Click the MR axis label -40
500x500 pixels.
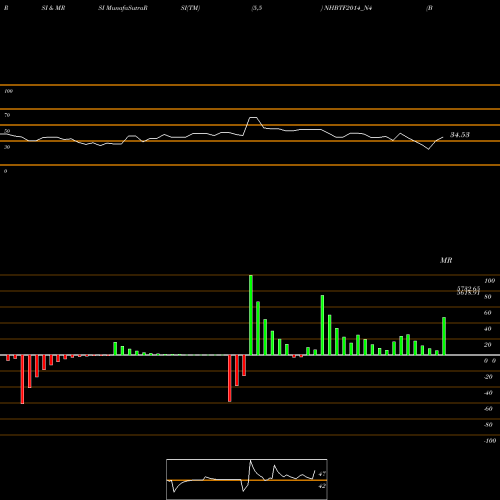click(x=488, y=393)
